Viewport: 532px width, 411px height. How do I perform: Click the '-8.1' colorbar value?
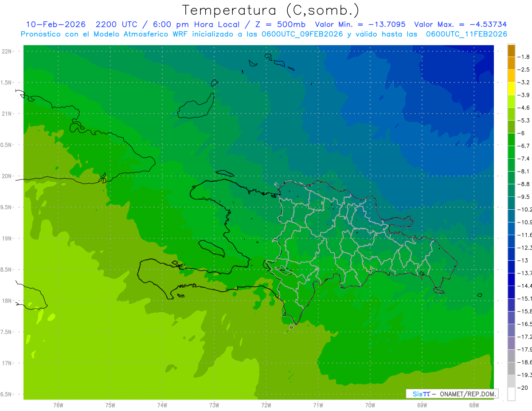point(524,171)
